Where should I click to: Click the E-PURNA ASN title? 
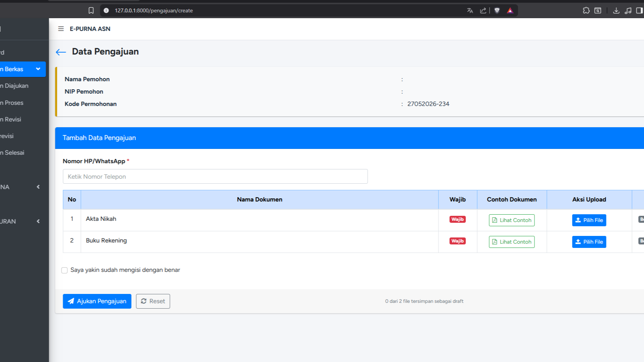[x=90, y=29]
